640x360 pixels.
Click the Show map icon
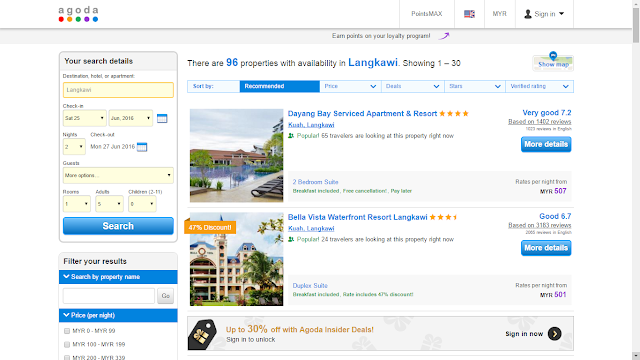click(x=553, y=62)
